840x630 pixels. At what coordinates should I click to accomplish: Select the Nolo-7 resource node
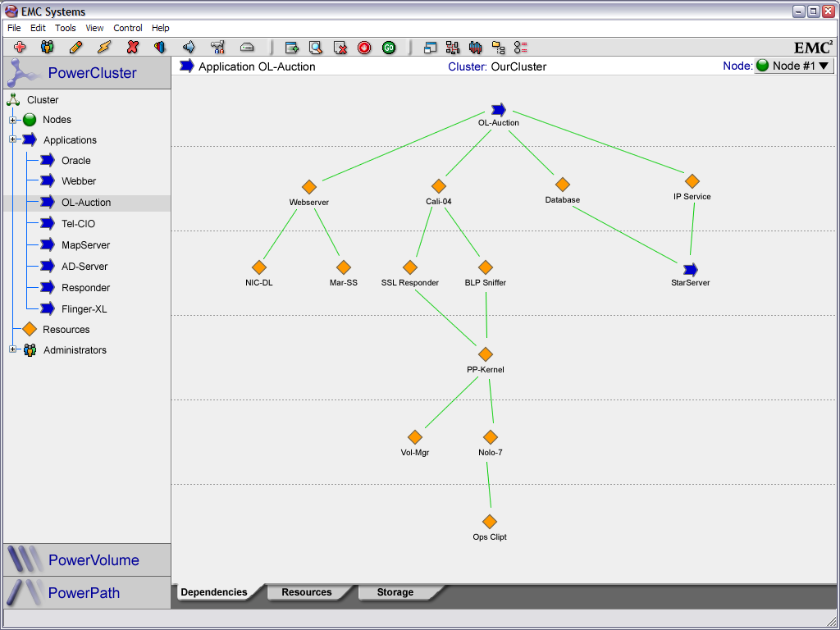(491, 437)
